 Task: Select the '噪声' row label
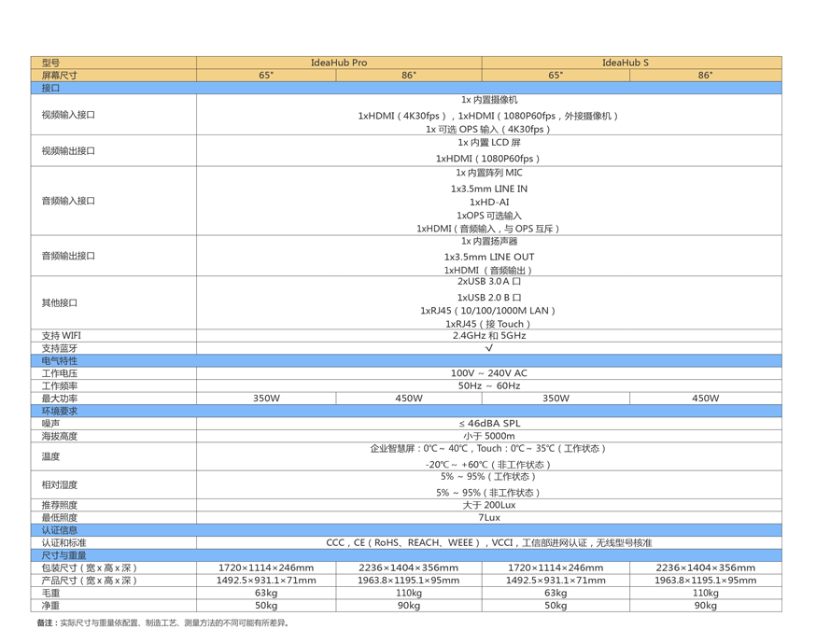(50, 424)
